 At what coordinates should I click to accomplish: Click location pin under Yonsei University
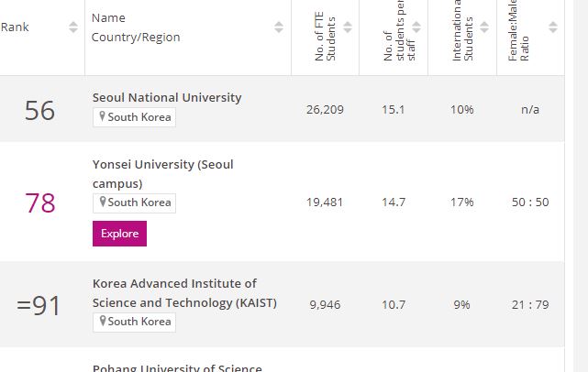tap(103, 202)
